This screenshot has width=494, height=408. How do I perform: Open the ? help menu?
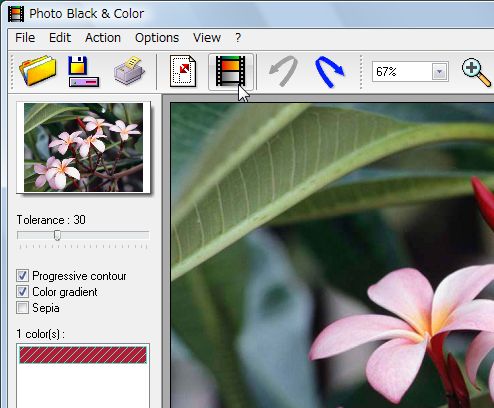(x=238, y=38)
